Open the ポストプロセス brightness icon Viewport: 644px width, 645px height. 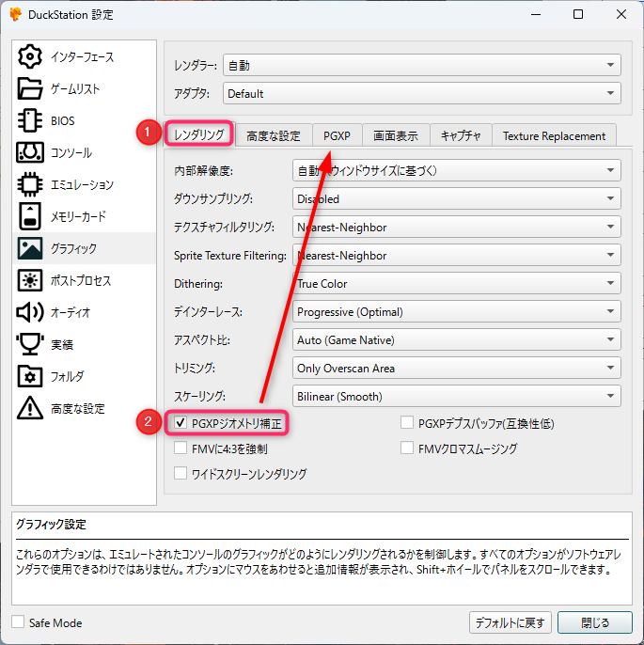point(30,280)
